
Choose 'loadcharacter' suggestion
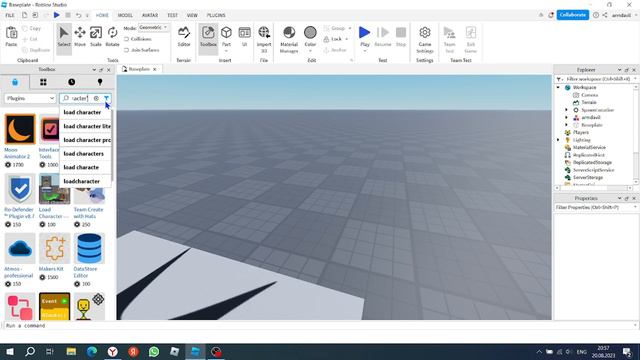[x=85, y=181]
